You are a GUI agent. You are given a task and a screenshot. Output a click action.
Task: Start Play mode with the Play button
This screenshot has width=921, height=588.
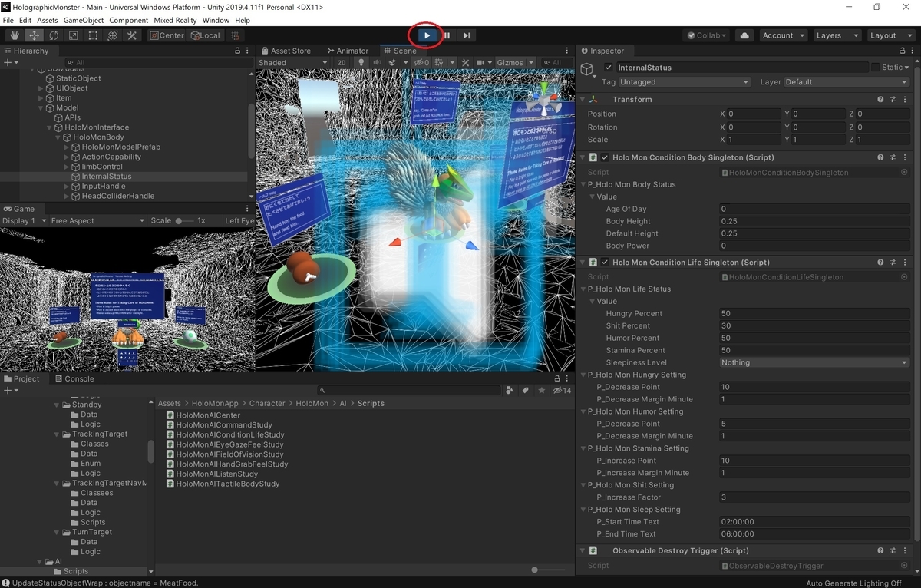[x=427, y=35]
